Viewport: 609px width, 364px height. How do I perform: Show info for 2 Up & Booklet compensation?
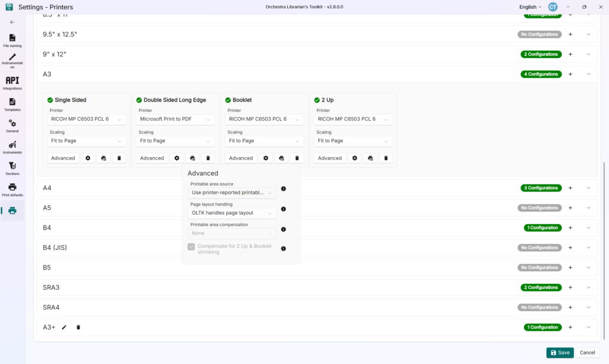[284, 249]
